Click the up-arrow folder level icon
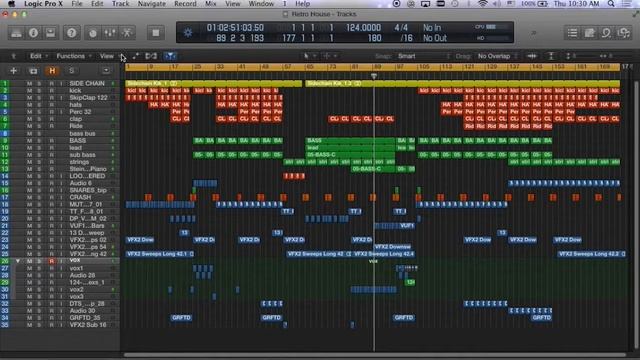The image size is (640, 360). (13, 56)
